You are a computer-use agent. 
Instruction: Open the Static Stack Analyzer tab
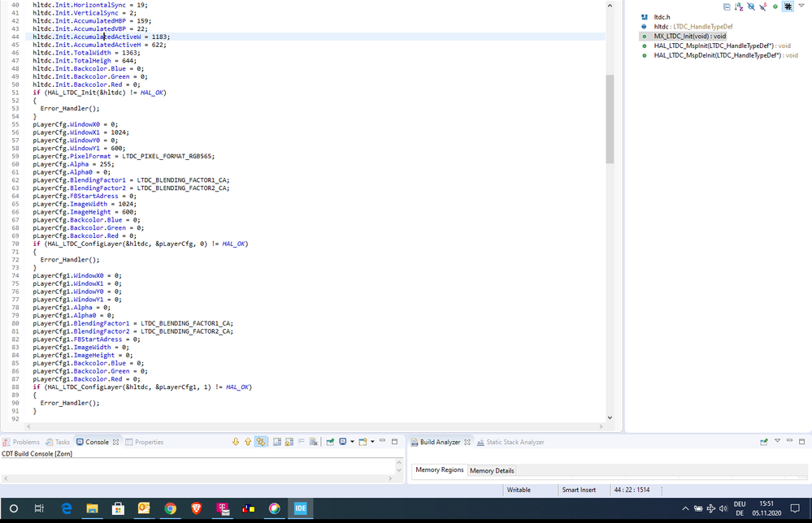pyautogui.click(x=510, y=443)
